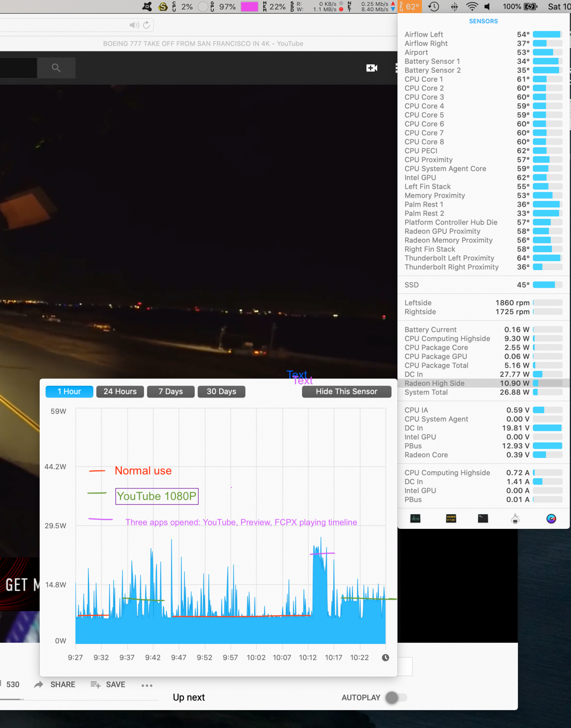Select the Thunderbolt Left Proximity row

(483, 258)
